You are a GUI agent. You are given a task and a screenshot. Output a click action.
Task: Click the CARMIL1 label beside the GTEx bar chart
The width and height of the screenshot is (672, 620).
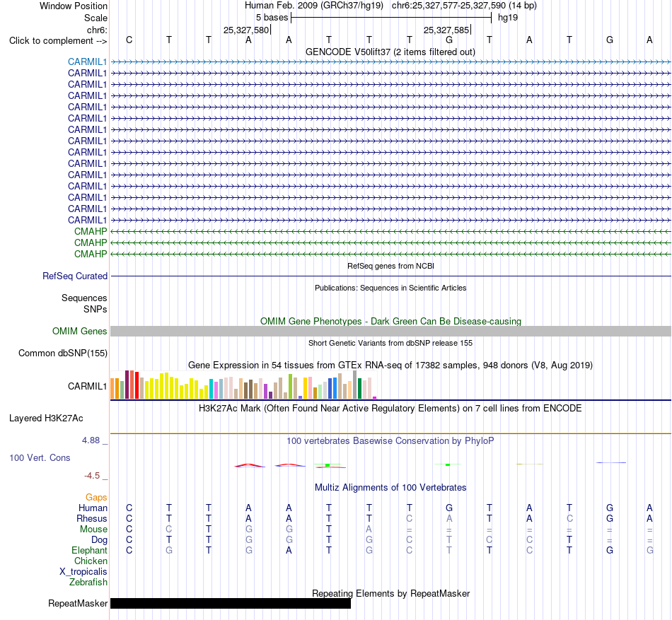[x=87, y=386]
